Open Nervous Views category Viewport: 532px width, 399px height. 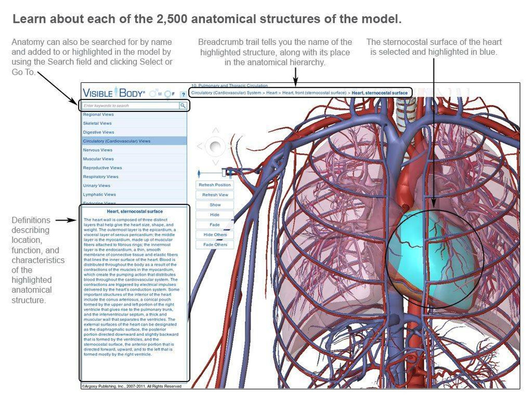134,150
